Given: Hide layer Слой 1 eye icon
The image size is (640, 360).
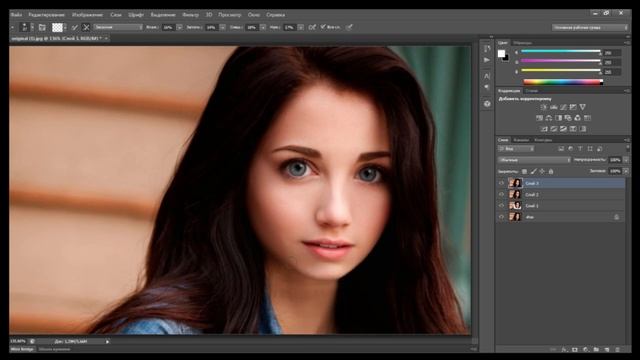Looking at the screenshot, I should point(502,206).
